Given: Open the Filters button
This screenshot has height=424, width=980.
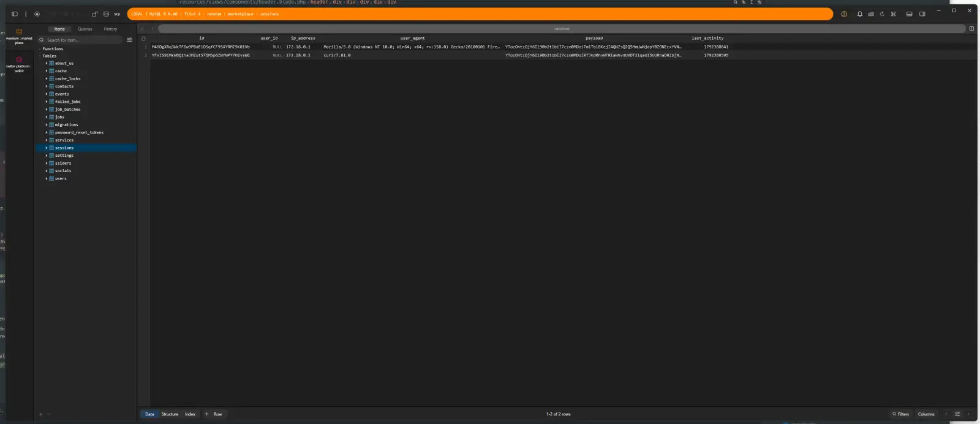Looking at the screenshot, I should coord(901,414).
